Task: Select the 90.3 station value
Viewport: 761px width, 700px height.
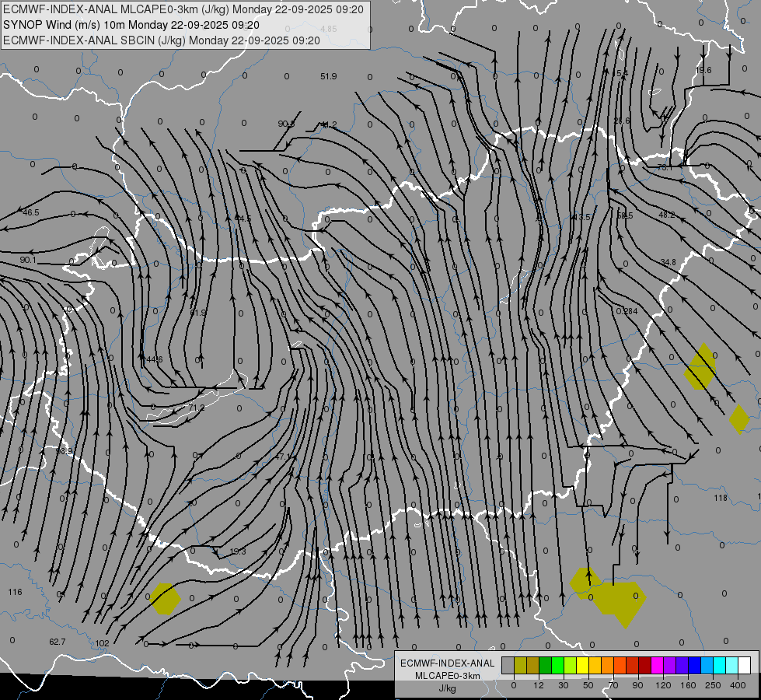Action: click(286, 124)
